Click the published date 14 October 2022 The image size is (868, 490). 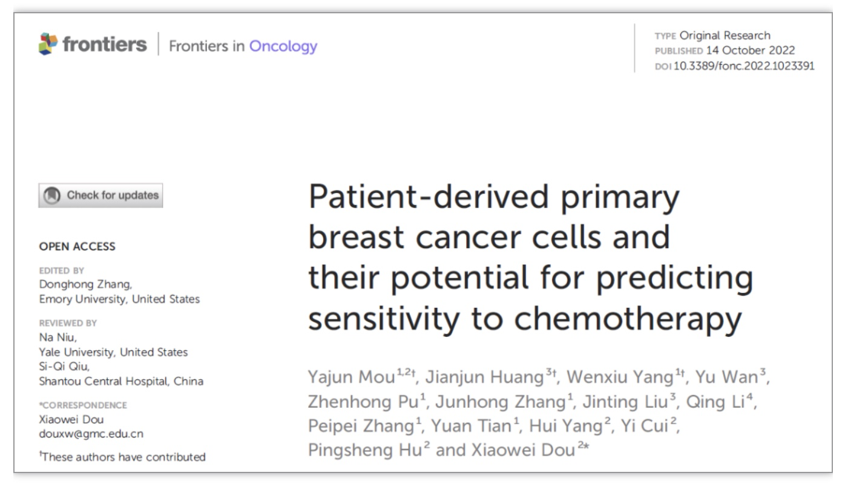[x=751, y=51]
